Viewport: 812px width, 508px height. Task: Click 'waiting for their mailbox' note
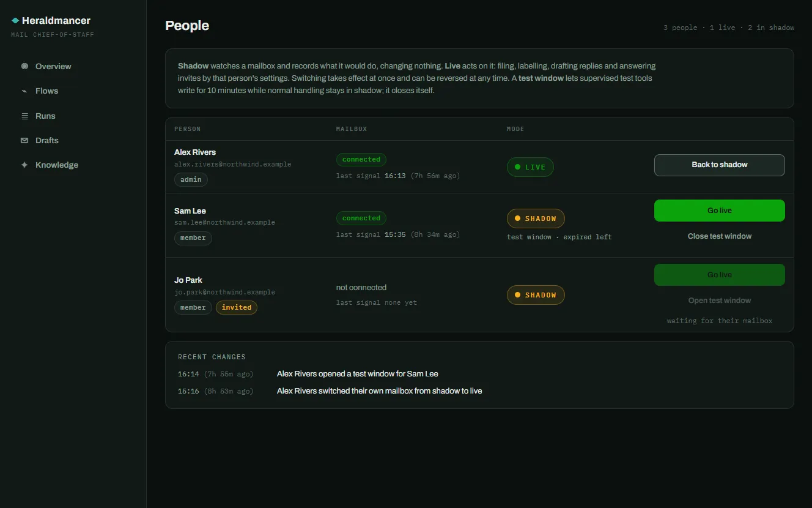pyautogui.click(x=720, y=321)
